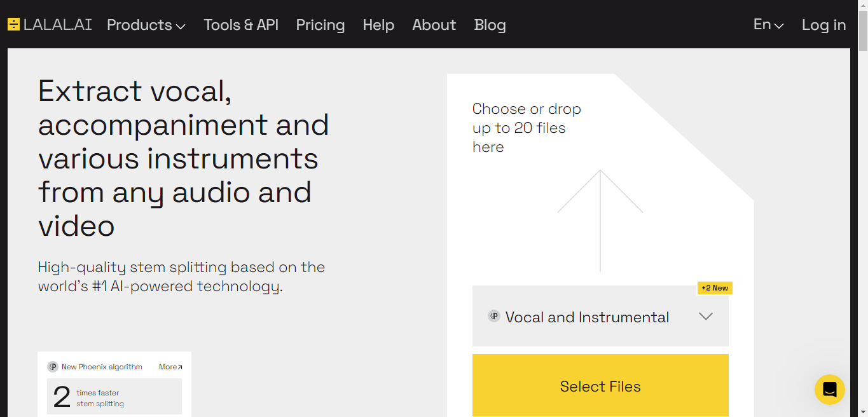Viewport: 868px width, 417px height.
Task: Click the "New Phoenix algorithm" label
Action: [x=102, y=367]
